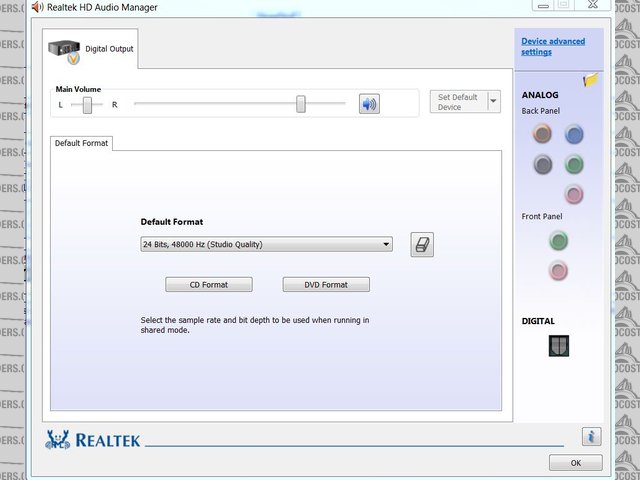Open Device advanced settings link

pos(553,47)
